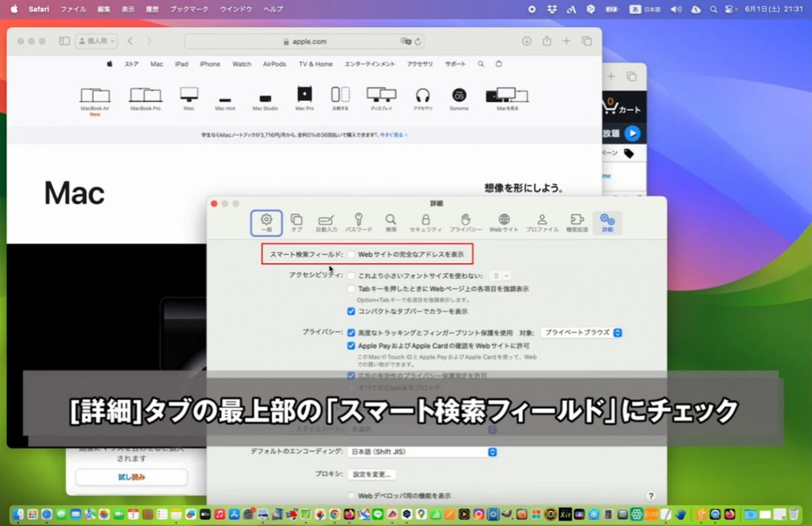Click the Safari forward arrow

click(150, 41)
